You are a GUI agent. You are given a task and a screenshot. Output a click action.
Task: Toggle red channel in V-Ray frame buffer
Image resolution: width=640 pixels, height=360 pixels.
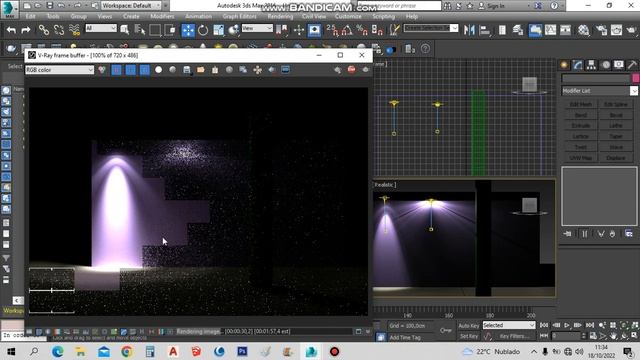117,70
